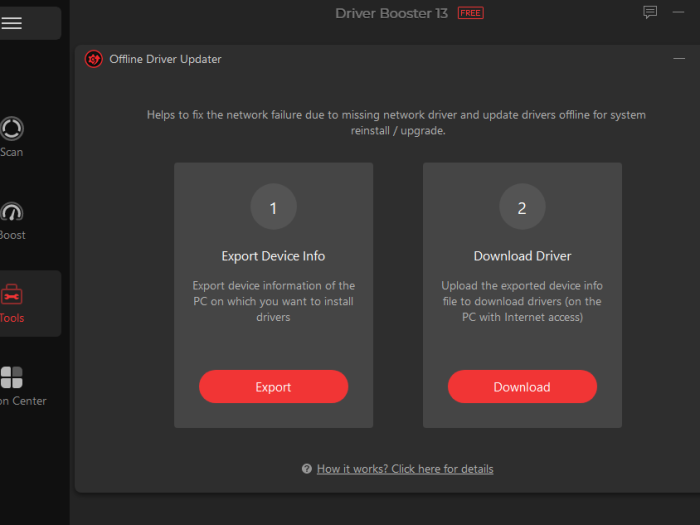The height and width of the screenshot is (525, 700).
Task: Open the Action Center grid icon
Action: tap(12, 377)
